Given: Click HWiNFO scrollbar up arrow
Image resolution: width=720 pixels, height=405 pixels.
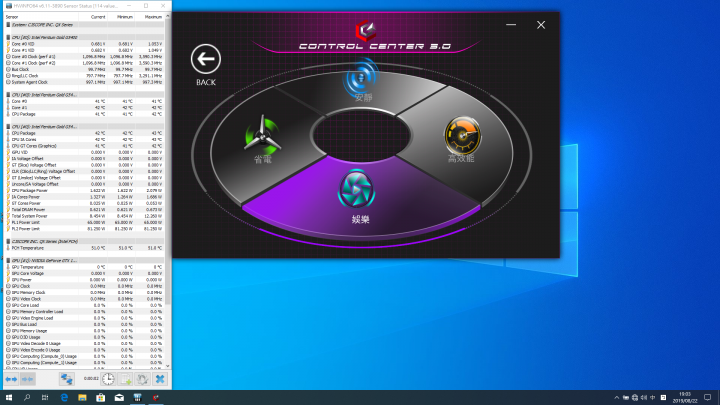Looking at the screenshot, I should pos(168,16).
